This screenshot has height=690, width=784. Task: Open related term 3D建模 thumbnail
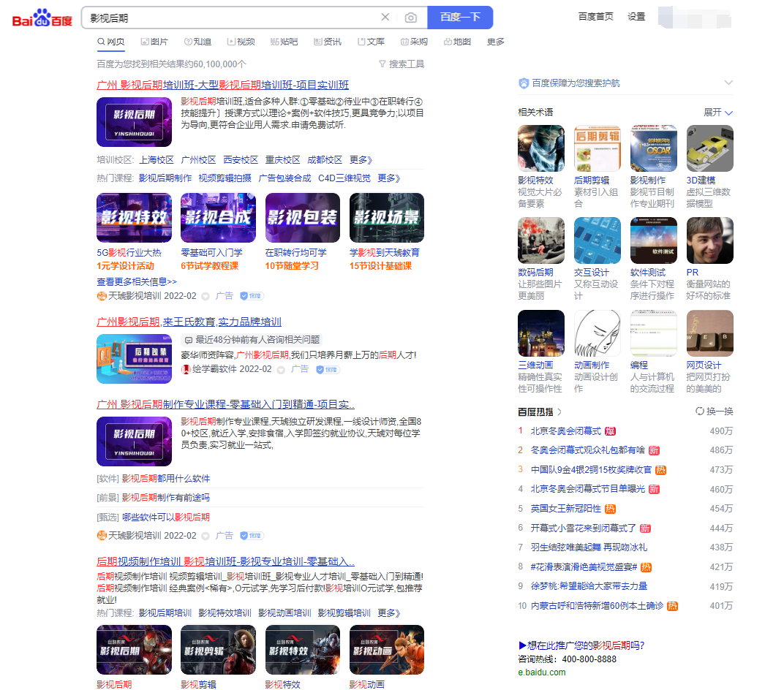(710, 148)
